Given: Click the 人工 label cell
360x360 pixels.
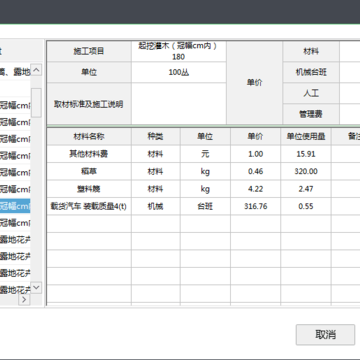Looking at the screenshot, I should pyautogui.click(x=311, y=93).
